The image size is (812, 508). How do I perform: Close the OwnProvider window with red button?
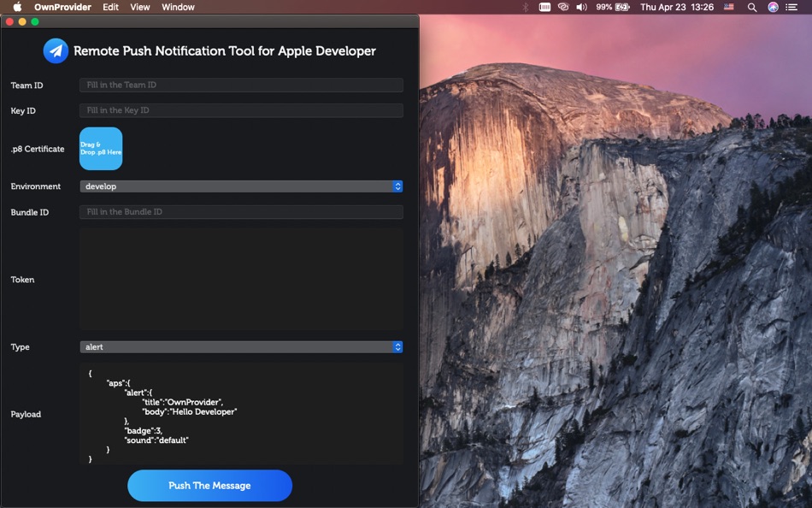(10, 21)
